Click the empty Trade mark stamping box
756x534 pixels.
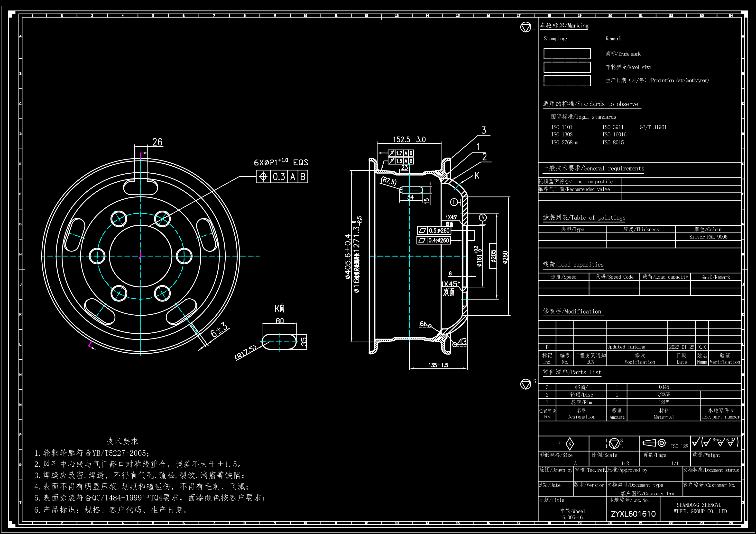(x=567, y=54)
